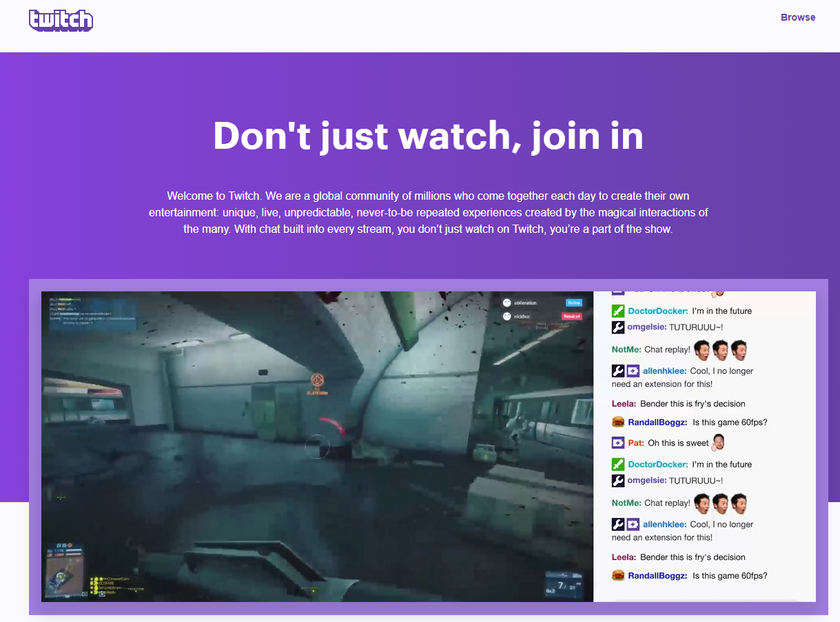Click the omgelsie username in the lower TUTURUUU message

(x=646, y=481)
